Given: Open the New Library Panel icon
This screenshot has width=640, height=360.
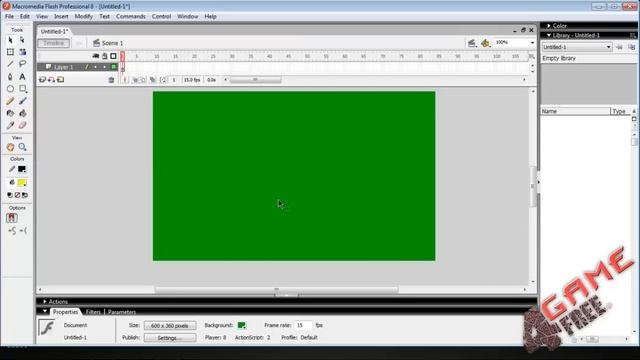Looking at the screenshot, I should pos(631,47).
